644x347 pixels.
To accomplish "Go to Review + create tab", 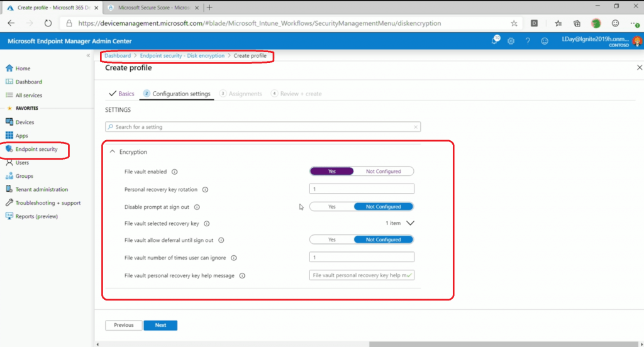I will pos(296,94).
